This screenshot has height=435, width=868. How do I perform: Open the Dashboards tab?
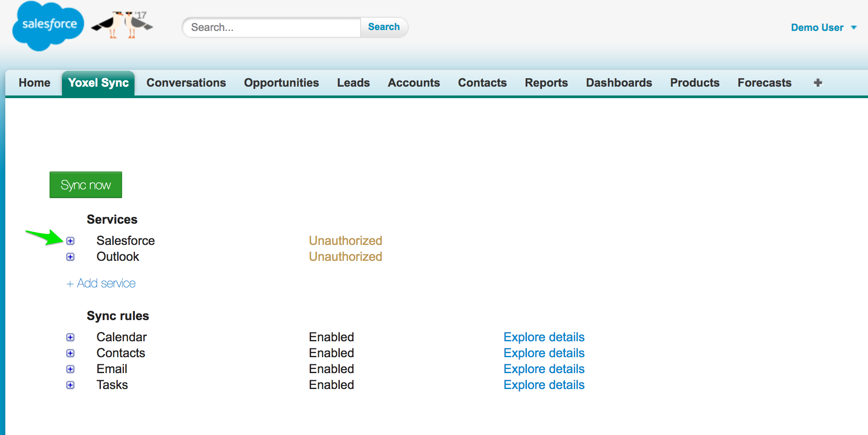click(619, 83)
